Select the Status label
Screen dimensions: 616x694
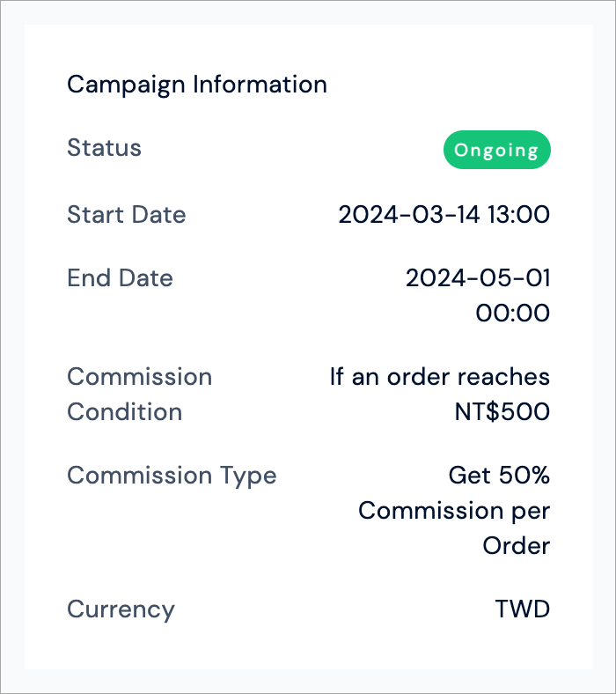click(105, 148)
